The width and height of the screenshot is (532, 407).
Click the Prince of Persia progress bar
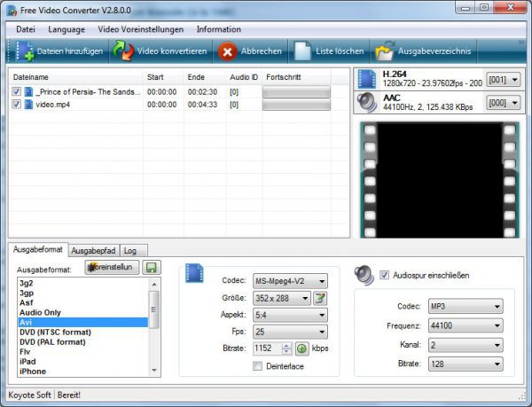[296, 92]
